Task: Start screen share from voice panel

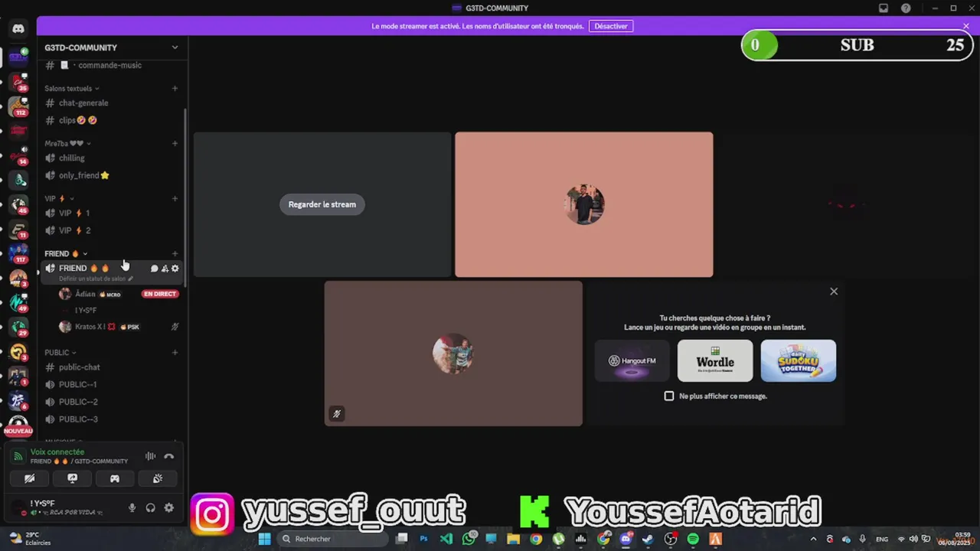Action: 73,478
